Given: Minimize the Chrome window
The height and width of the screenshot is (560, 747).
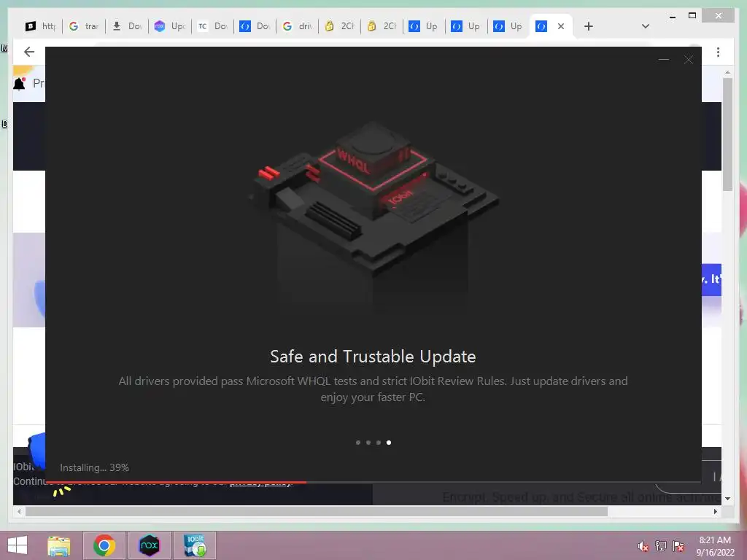Looking at the screenshot, I should 672,16.
